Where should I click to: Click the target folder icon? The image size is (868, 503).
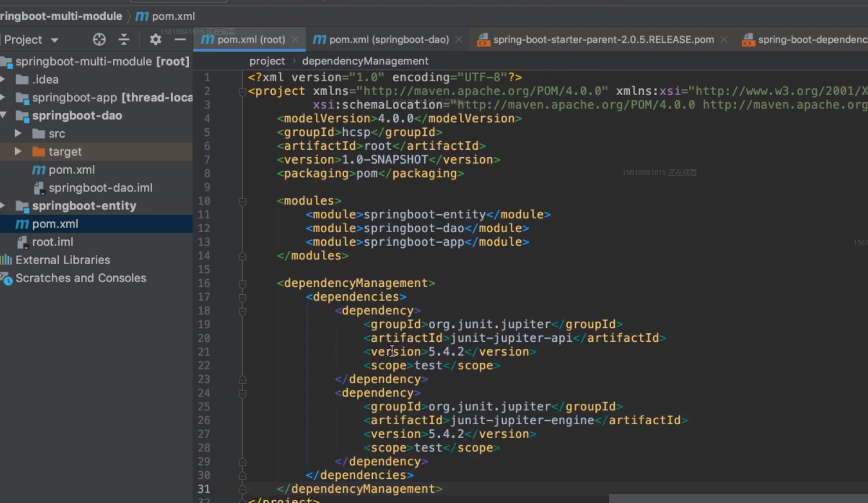[x=38, y=152]
